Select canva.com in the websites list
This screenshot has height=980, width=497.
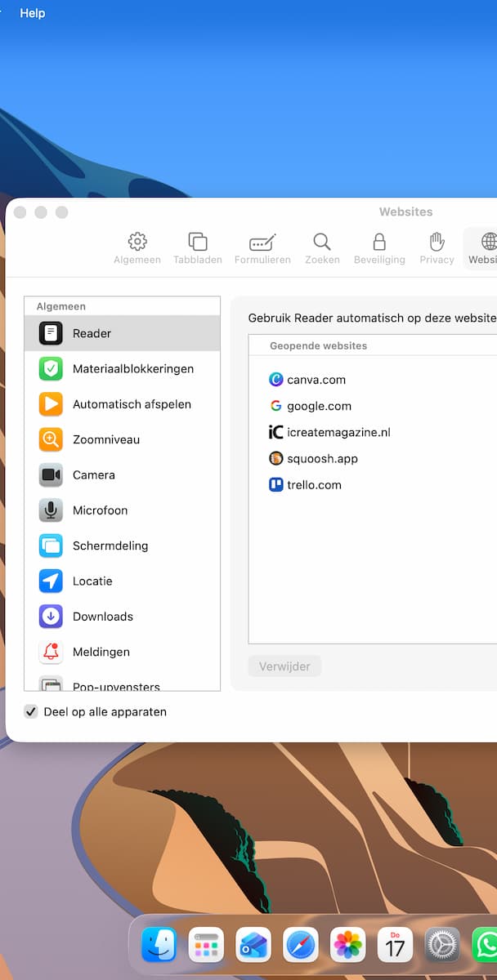373,380
